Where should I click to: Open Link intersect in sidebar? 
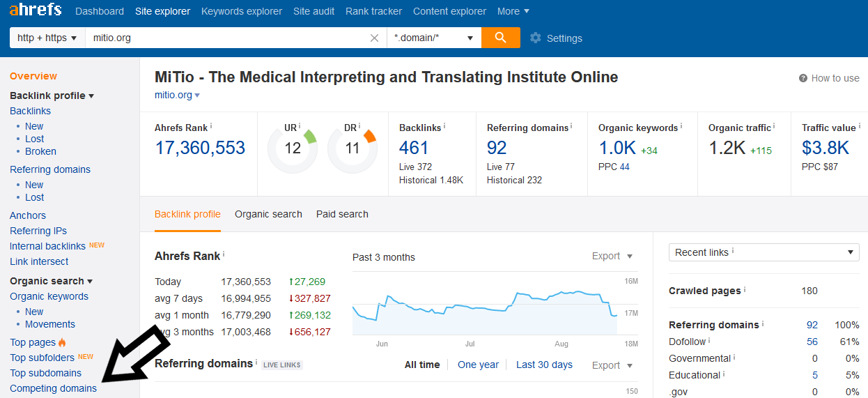coord(39,261)
